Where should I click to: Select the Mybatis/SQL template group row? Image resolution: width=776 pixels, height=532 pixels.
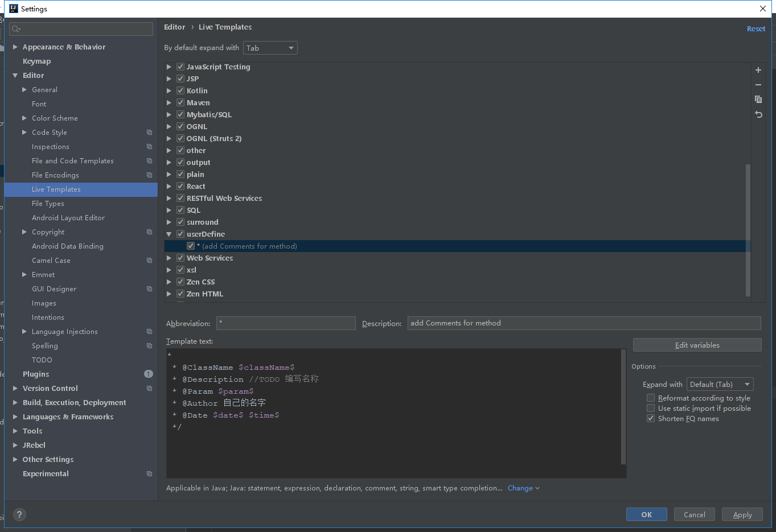coord(457,114)
